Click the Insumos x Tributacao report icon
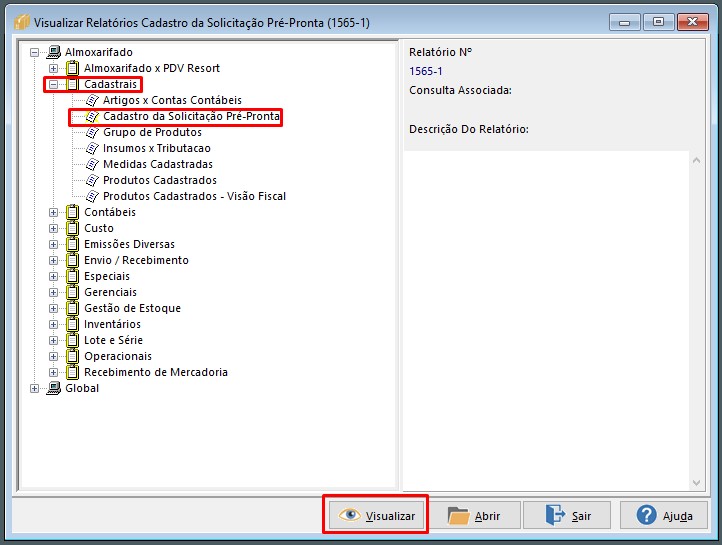 (92, 148)
